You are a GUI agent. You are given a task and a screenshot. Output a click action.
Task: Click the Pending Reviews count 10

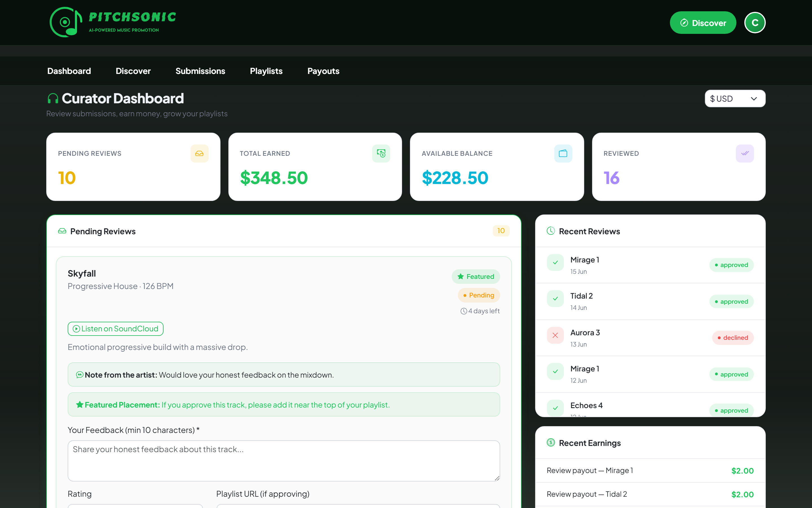[67, 178]
